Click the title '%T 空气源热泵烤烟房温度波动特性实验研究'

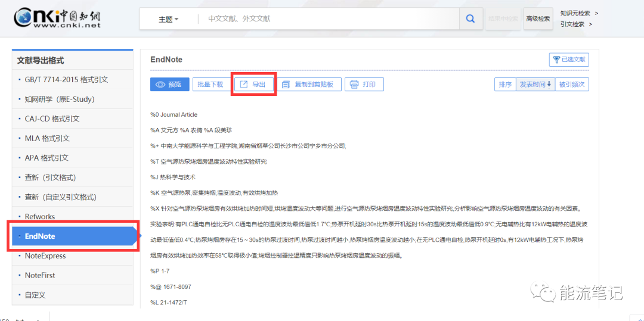click(209, 161)
